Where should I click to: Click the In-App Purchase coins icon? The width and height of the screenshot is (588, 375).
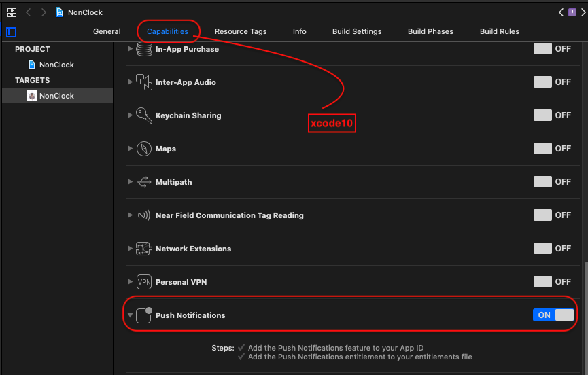[x=144, y=49]
